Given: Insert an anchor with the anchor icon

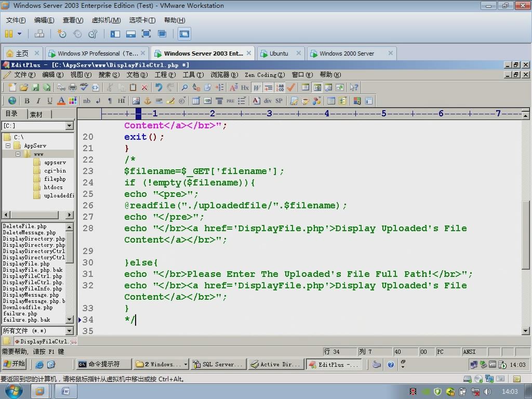Looking at the screenshot, I should [x=148, y=101].
